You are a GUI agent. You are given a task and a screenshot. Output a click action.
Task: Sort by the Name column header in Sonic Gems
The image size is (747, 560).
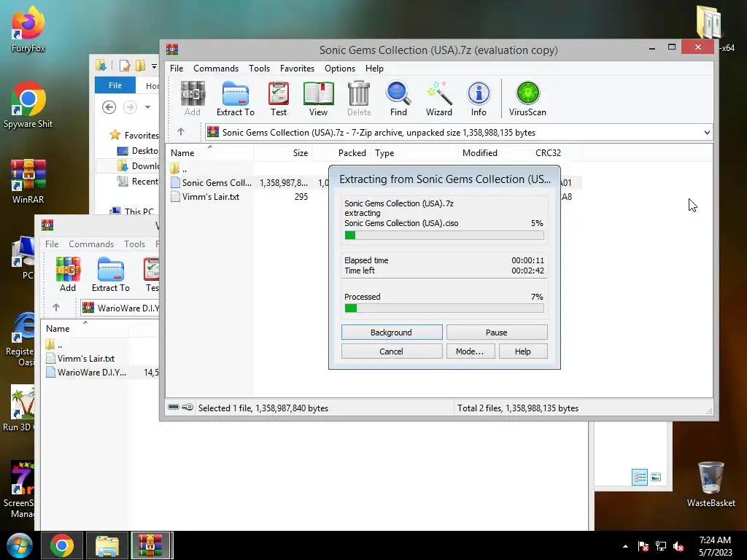point(209,153)
